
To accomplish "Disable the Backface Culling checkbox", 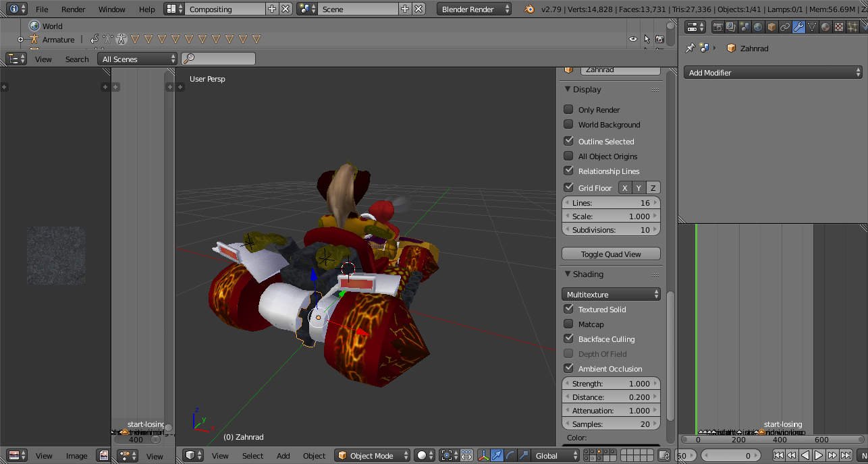I will point(568,339).
